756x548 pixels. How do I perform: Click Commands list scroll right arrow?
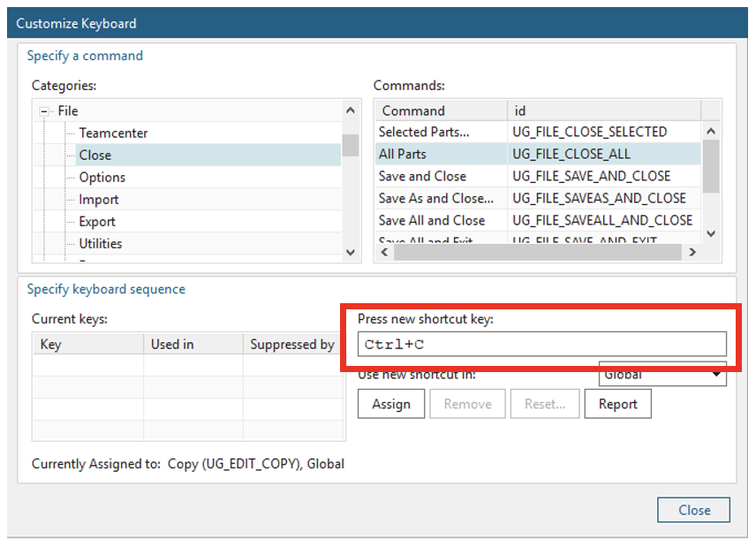point(692,252)
